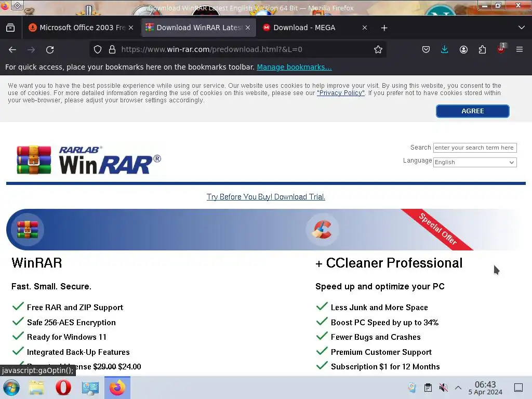The width and height of the screenshot is (532, 399).
Task: List all tabs dropdown arrow
Action: [522, 28]
